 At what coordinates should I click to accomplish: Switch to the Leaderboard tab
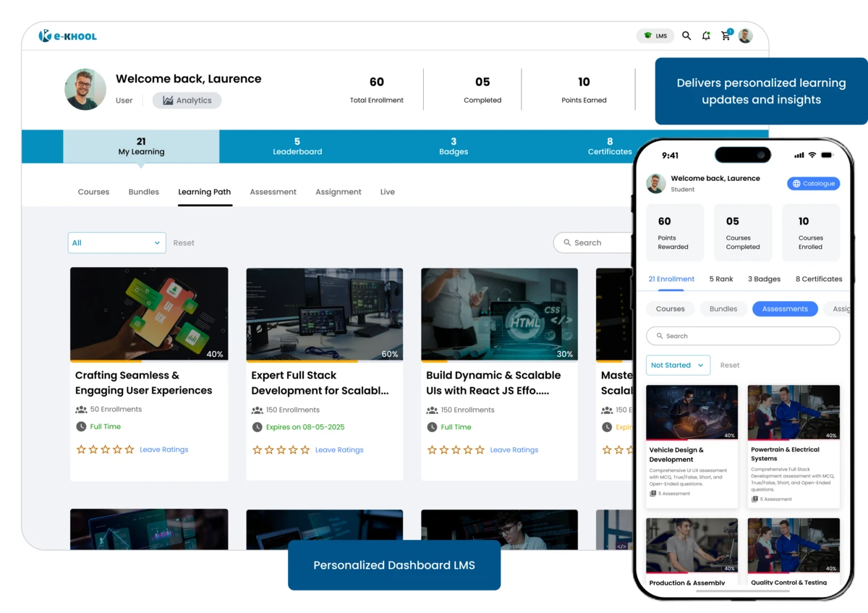pyautogui.click(x=297, y=145)
